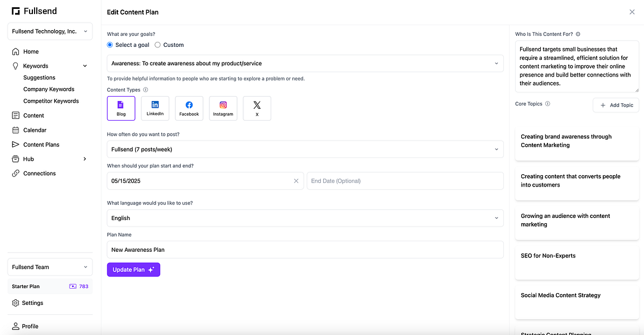Click the Keywords lightbulb icon
This screenshot has height=335, width=644.
pos(16,66)
